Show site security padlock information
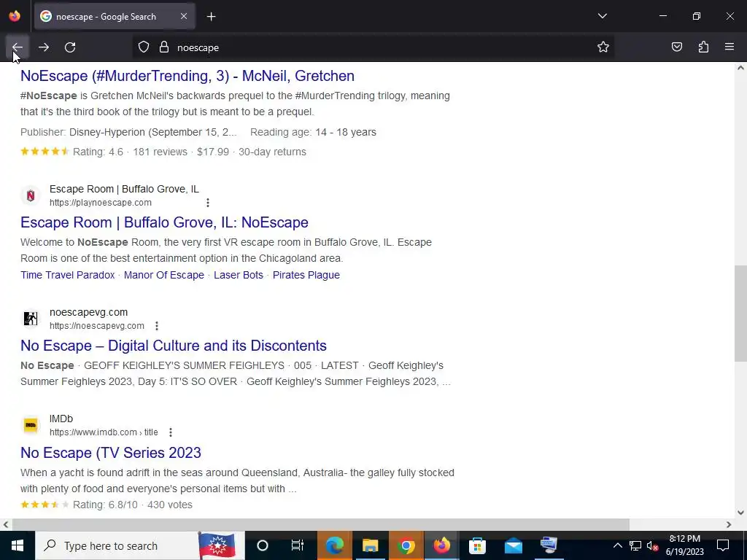The image size is (747, 560). 164,47
